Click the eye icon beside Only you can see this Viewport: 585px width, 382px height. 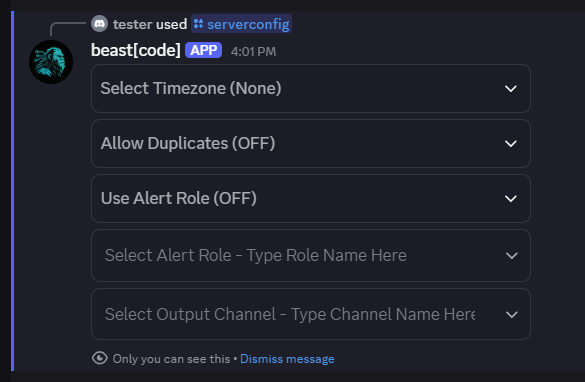100,358
